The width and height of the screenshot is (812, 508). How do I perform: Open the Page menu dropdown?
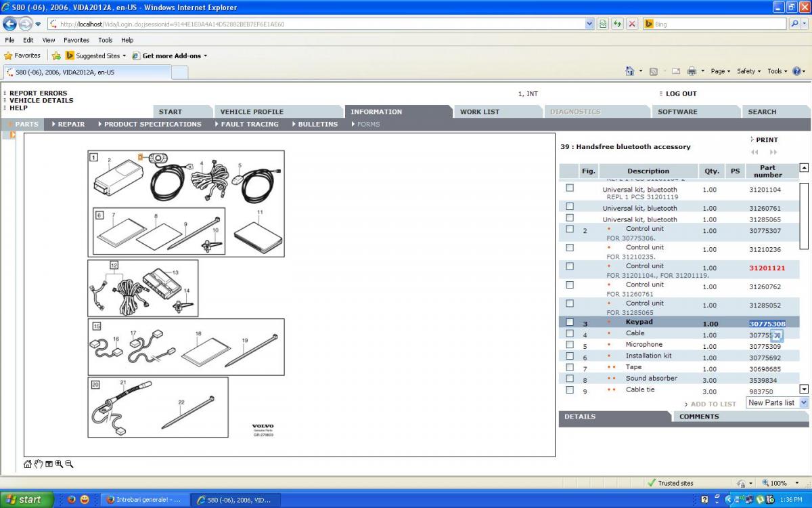(721, 71)
